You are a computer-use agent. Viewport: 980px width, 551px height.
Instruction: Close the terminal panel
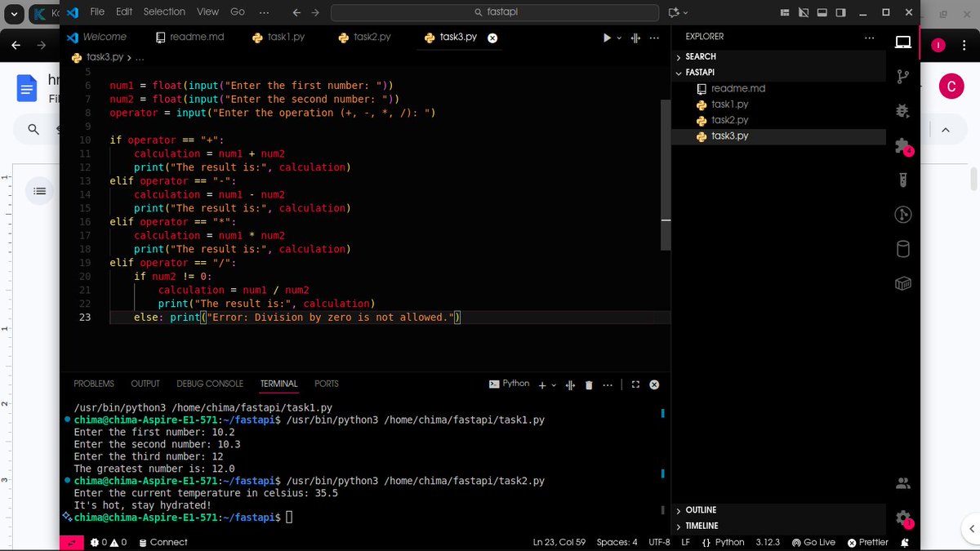click(653, 384)
